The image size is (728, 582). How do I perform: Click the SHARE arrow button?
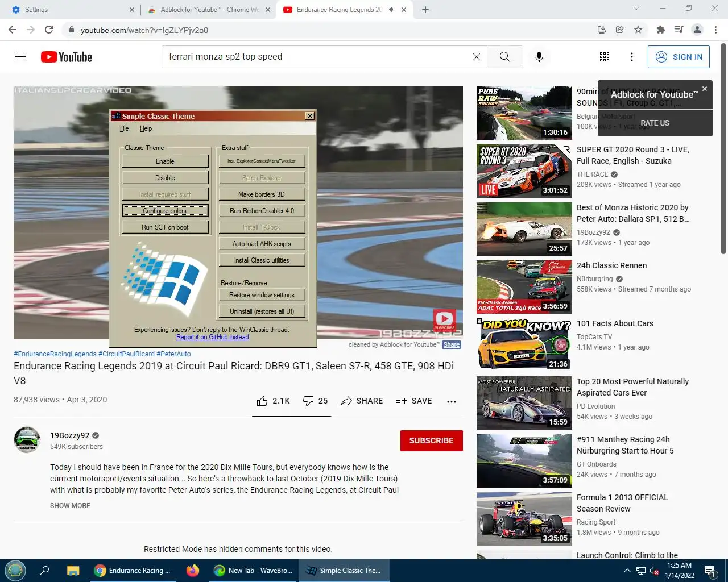[362, 401]
